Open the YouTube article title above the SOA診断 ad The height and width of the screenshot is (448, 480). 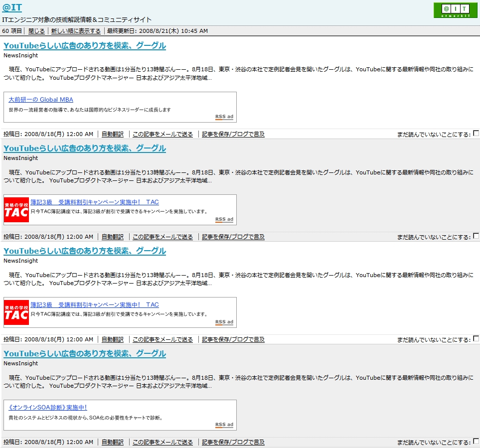(x=85, y=353)
